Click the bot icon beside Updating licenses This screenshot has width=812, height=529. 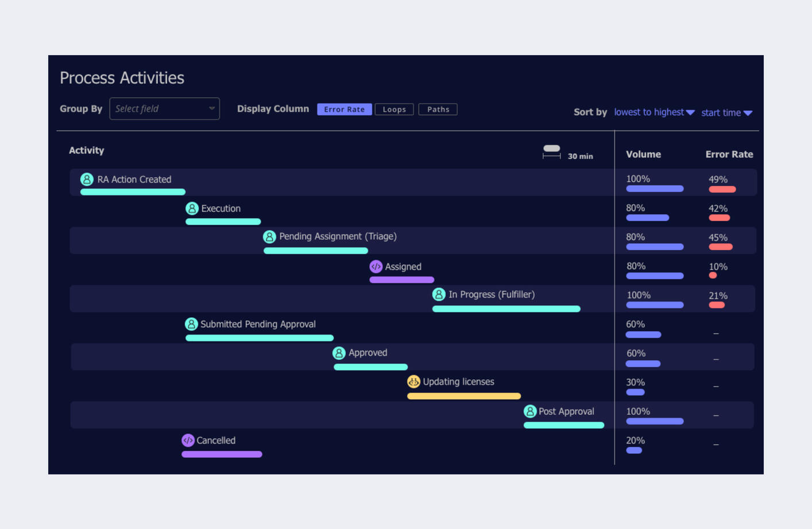[x=414, y=380]
